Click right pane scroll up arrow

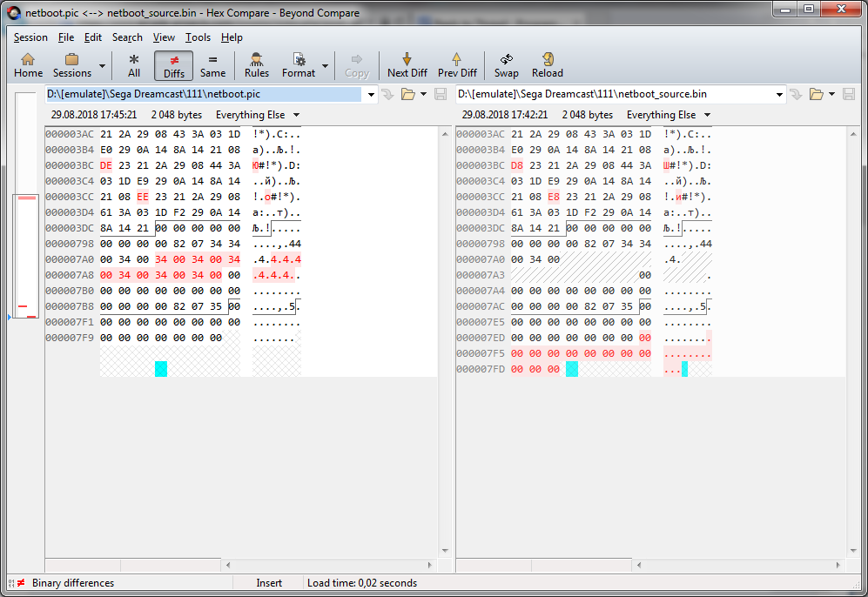tap(853, 134)
